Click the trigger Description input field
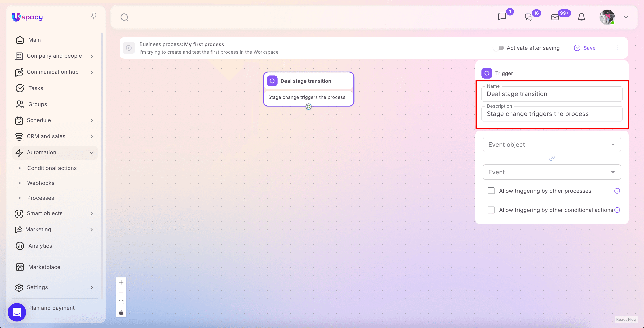Image resolution: width=644 pixels, height=328 pixels. [552, 114]
